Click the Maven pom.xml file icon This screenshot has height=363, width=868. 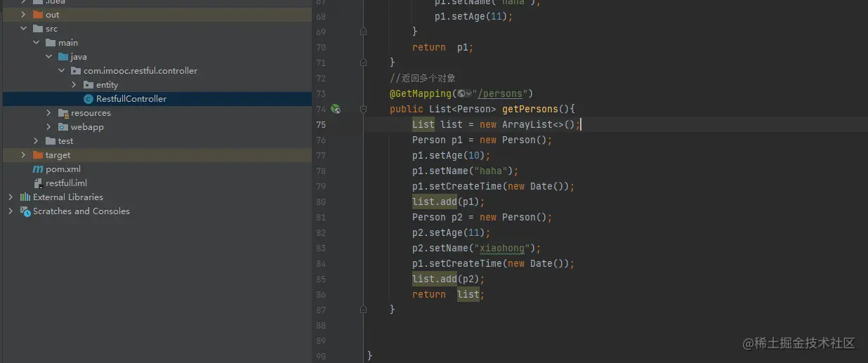click(x=38, y=169)
